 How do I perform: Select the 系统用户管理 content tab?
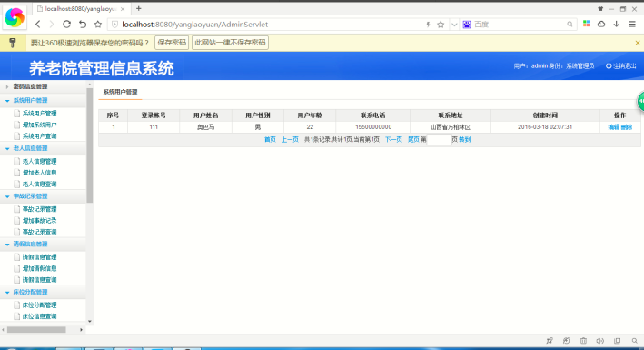[x=120, y=92]
